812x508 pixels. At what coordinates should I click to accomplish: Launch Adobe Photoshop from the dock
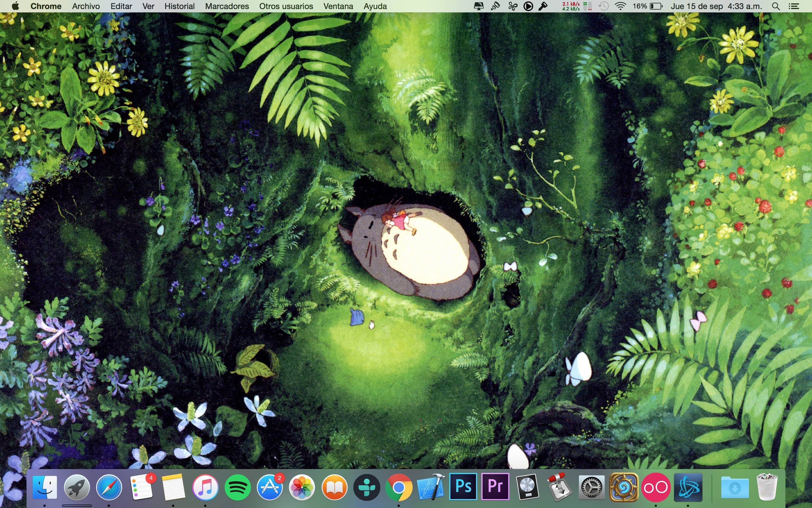pos(463,487)
